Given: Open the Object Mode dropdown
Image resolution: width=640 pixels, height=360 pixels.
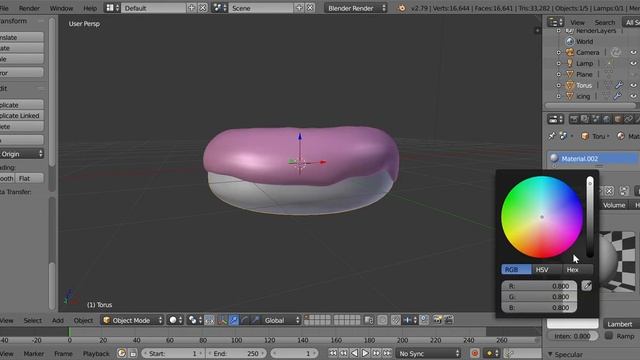Looking at the screenshot, I should (132, 320).
